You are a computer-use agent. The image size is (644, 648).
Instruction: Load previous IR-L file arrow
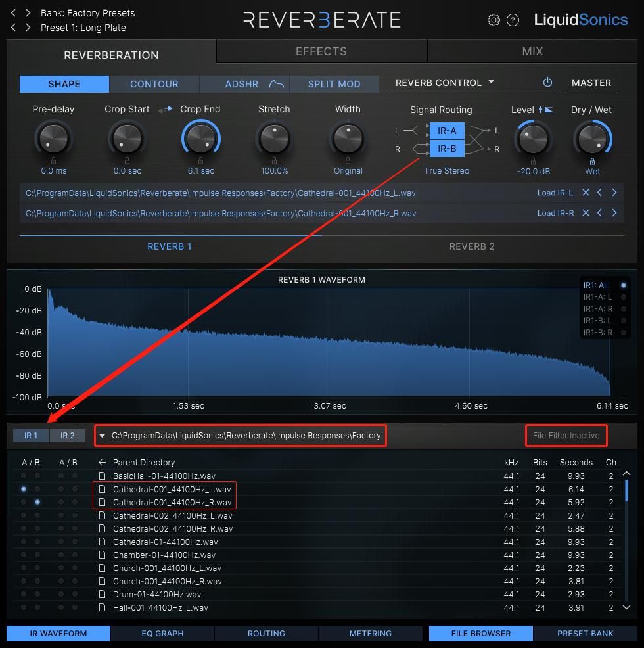(599, 192)
